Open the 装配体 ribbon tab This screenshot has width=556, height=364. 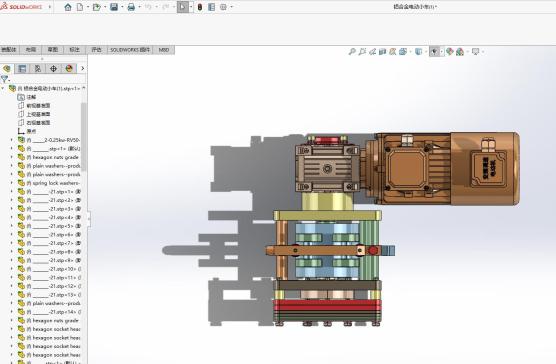coord(9,50)
